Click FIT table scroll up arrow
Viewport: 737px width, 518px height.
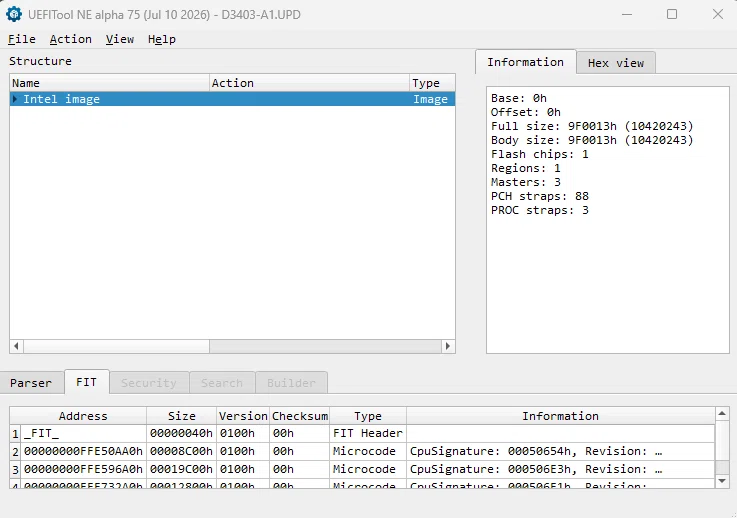[722, 414]
